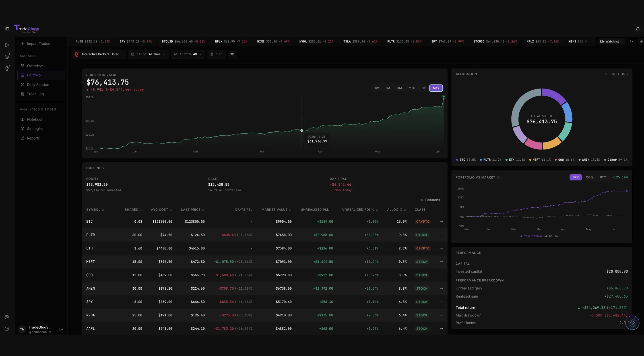Select the 1W chart range
This screenshot has width=644, height=356.
click(377, 88)
